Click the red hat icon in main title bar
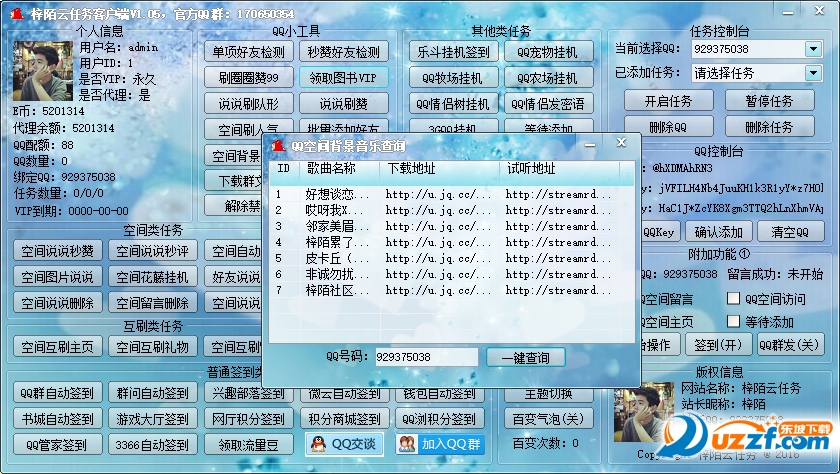 [x=17, y=13]
